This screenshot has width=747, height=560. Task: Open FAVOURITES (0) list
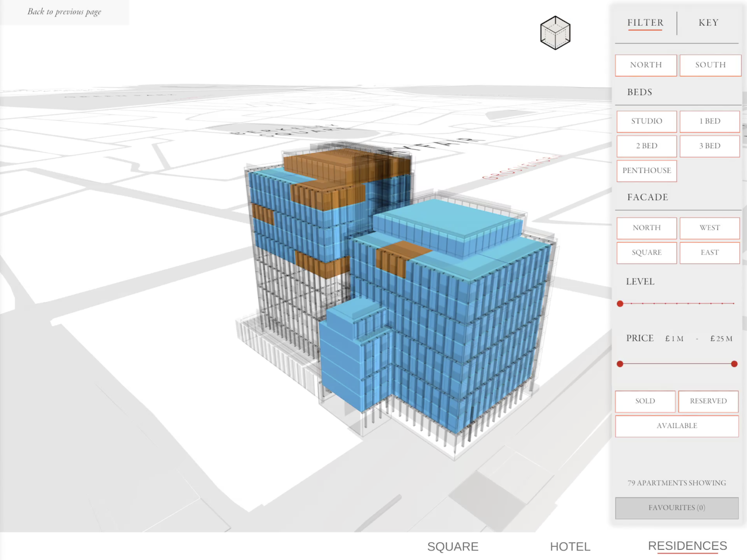677,508
